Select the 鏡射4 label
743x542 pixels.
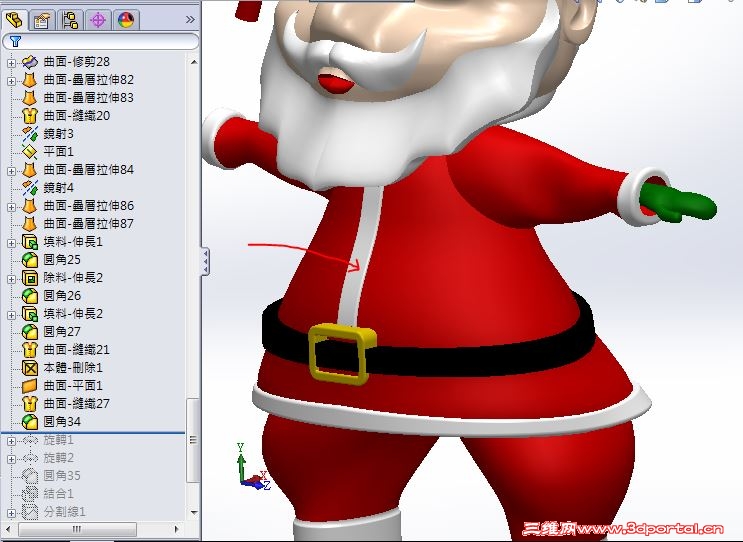coord(59,188)
